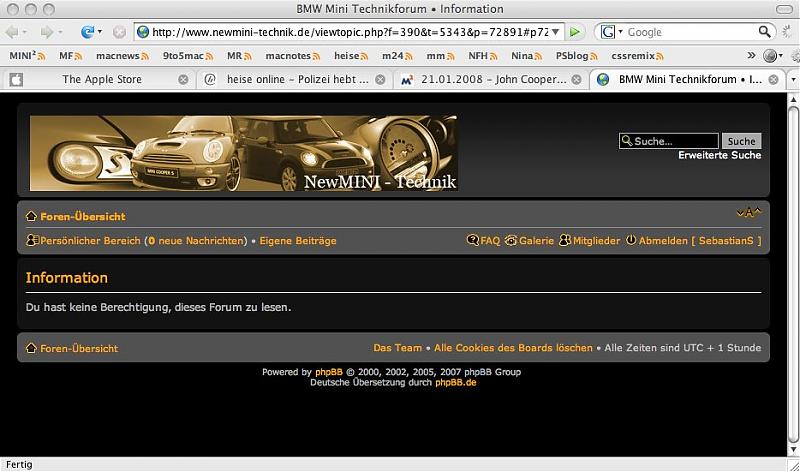Click the reload page icon
Viewport: 800px width, 472px height.
88,32
